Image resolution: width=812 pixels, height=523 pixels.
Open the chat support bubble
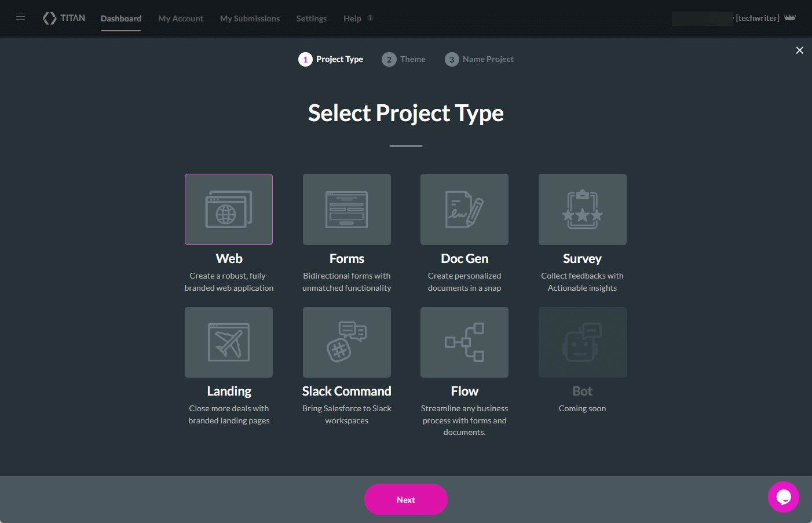point(784,497)
